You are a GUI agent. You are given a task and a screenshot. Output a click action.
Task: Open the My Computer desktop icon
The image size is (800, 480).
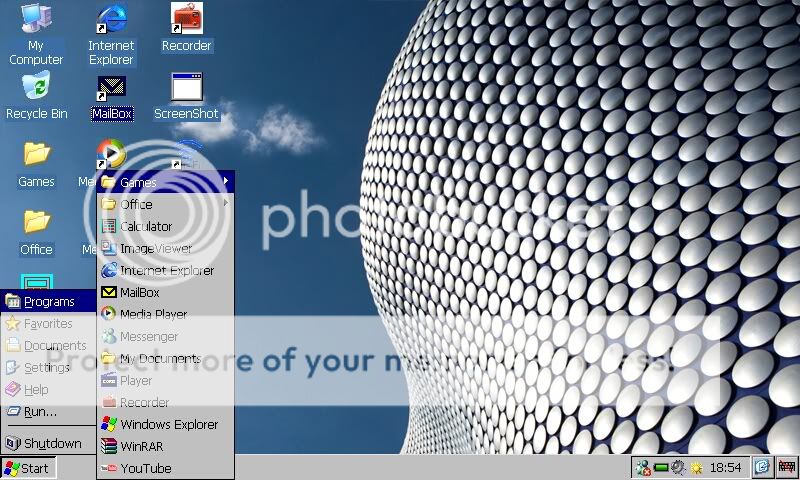point(36,34)
